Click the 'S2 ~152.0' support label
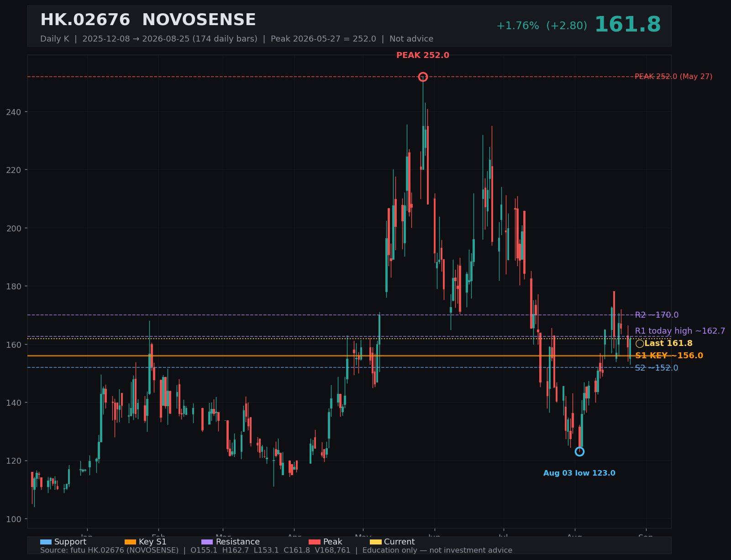Image resolution: width=731 pixels, height=560 pixels. [x=657, y=368]
